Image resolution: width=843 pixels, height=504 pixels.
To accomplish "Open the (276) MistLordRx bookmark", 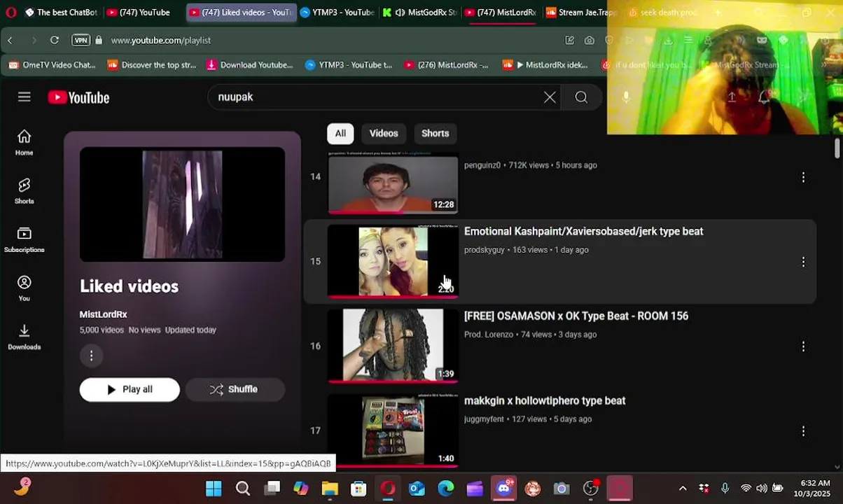I will 446,65.
